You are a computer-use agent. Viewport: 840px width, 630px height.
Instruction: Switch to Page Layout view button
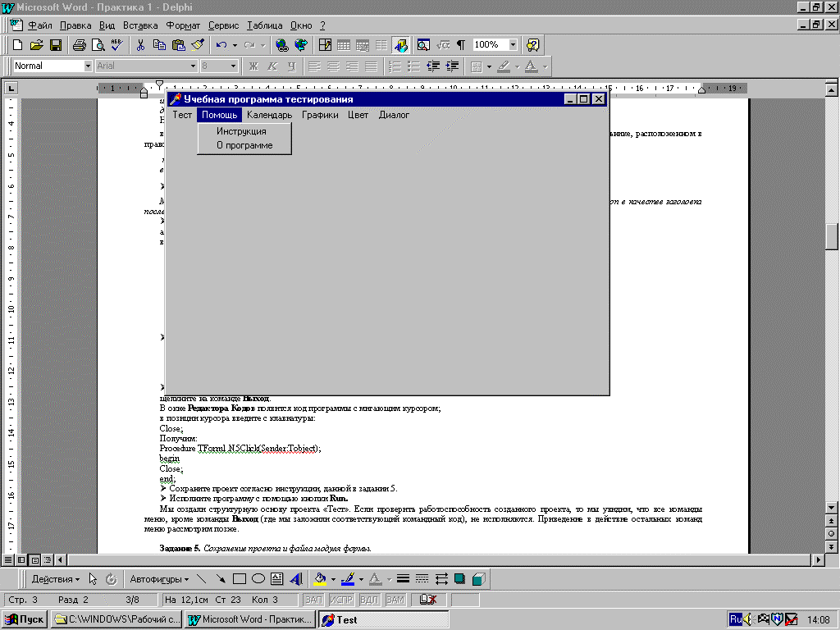click(x=34, y=559)
